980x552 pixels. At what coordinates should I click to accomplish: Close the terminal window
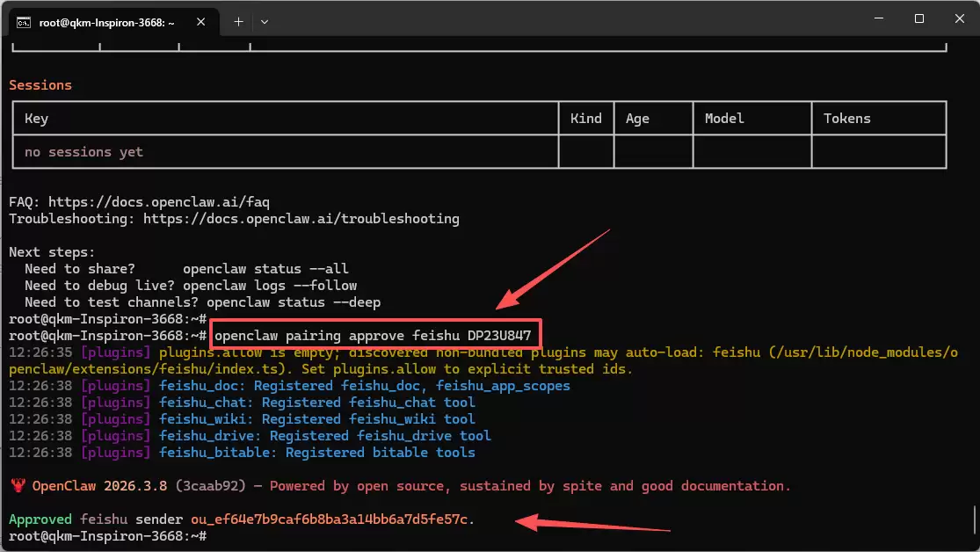click(960, 18)
